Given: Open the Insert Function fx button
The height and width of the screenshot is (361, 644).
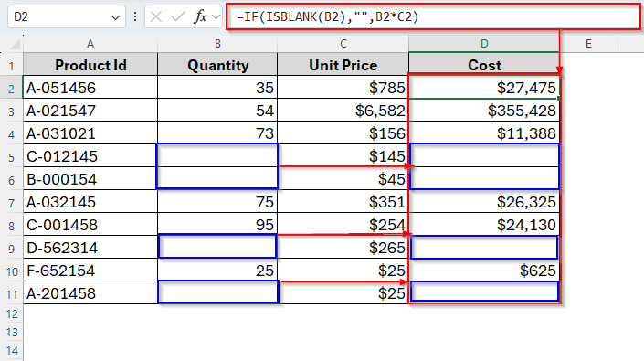Looking at the screenshot, I should click(x=200, y=16).
